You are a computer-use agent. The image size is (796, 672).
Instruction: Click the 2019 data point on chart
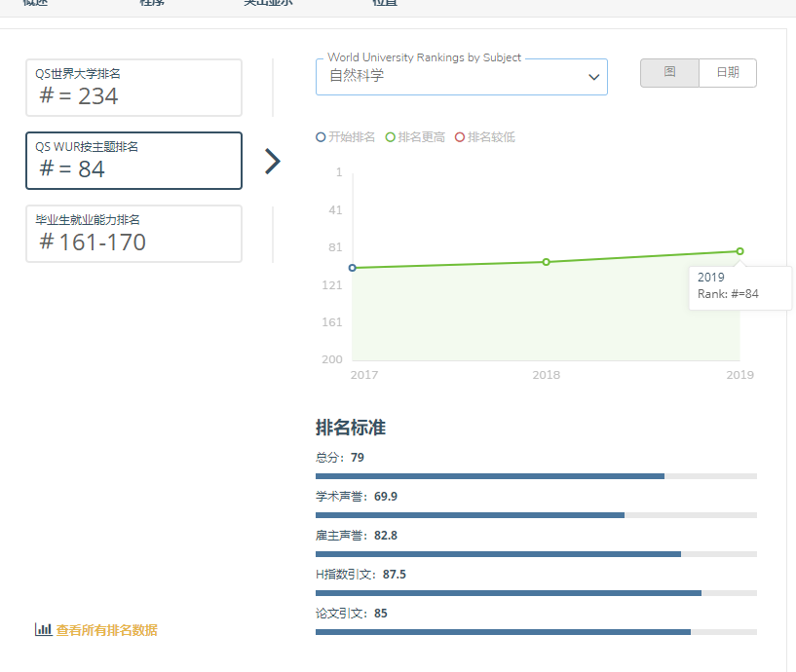point(739,251)
